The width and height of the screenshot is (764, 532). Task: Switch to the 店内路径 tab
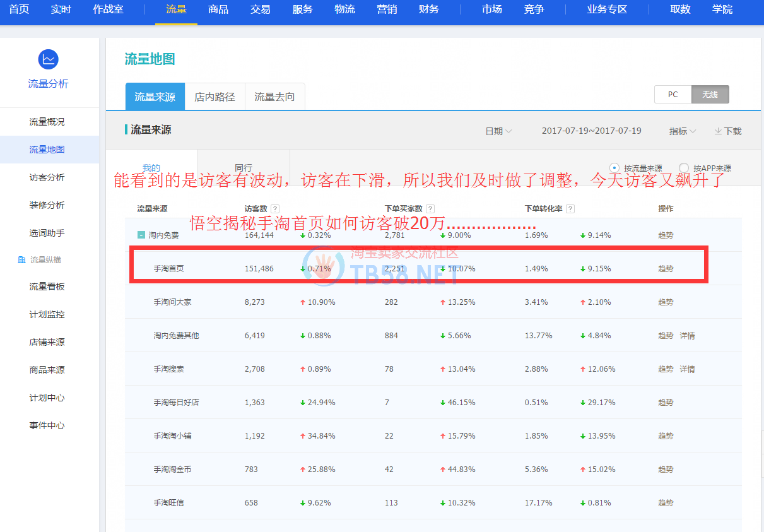click(215, 97)
